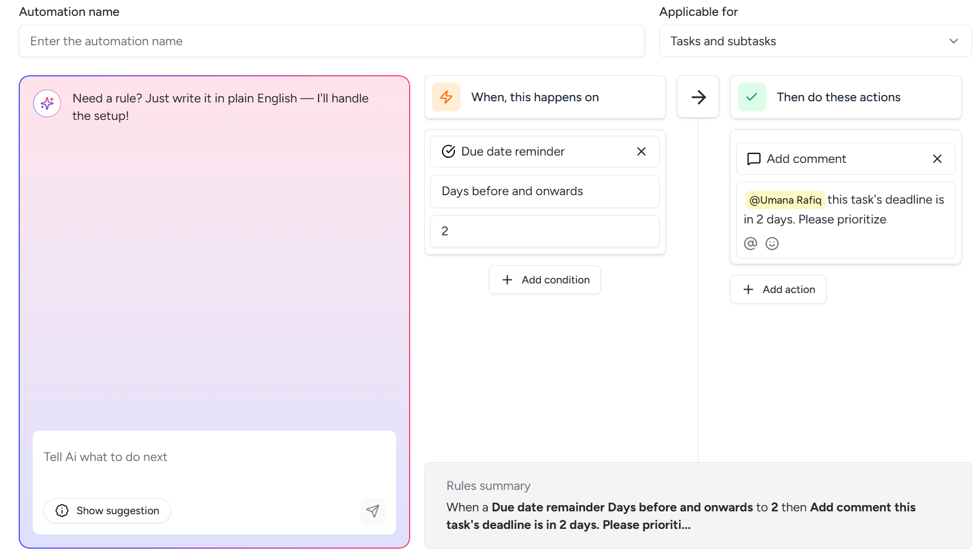The image size is (980, 560).
Task: Remove the Due date reminder trigger
Action: 641,152
